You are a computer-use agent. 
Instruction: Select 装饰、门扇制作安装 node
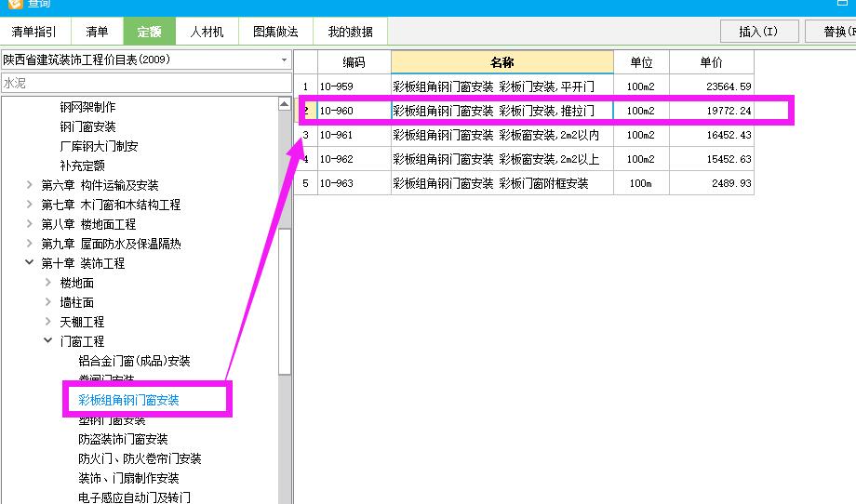128,478
